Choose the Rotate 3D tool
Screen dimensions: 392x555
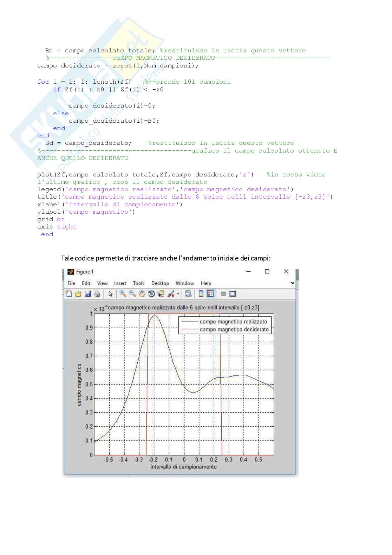tap(151, 294)
